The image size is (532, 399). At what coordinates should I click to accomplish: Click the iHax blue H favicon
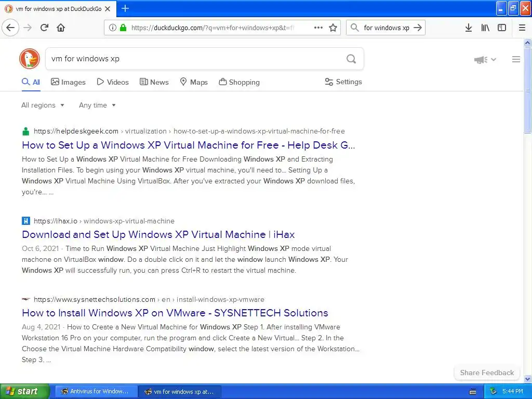click(x=26, y=221)
